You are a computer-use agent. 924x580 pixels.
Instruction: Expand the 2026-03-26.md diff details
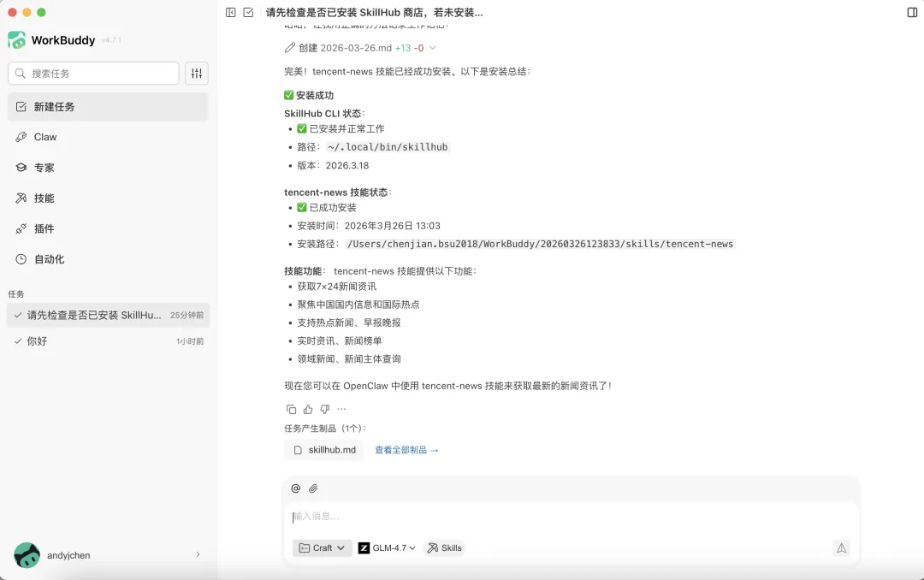(432, 48)
